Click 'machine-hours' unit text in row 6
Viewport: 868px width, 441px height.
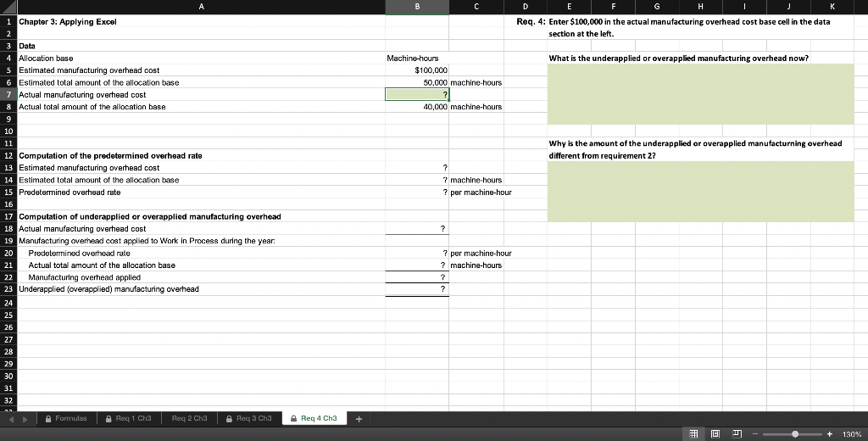476,82
